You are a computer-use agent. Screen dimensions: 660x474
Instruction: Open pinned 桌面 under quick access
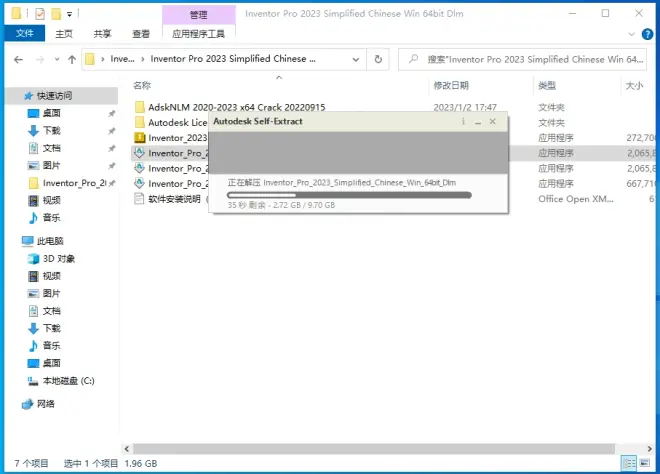51,113
